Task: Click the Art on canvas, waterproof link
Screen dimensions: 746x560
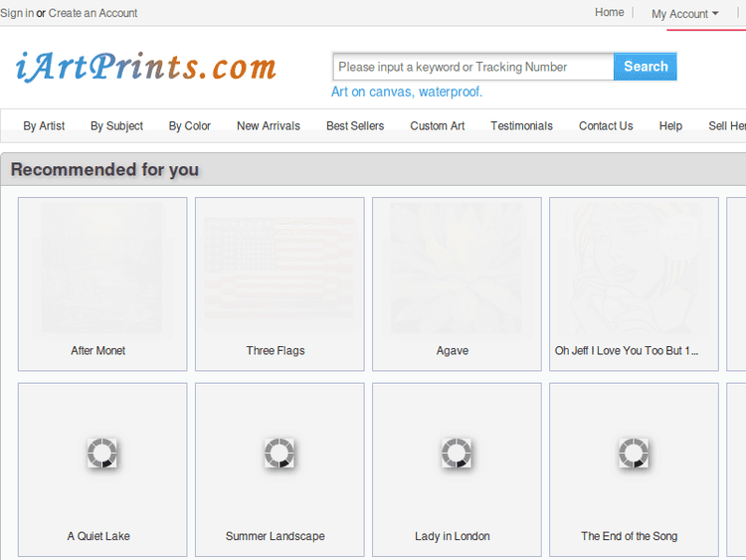Action: 406,92
